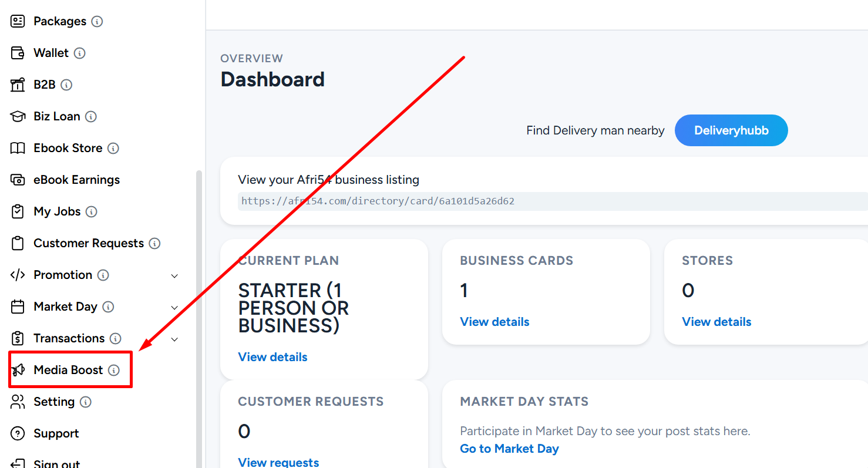Click the B2B building icon
The width and height of the screenshot is (868, 468).
(x=18, y=85)
